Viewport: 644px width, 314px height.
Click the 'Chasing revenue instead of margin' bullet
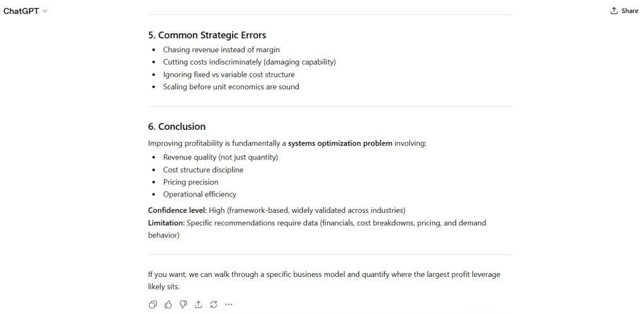(221, 50)
